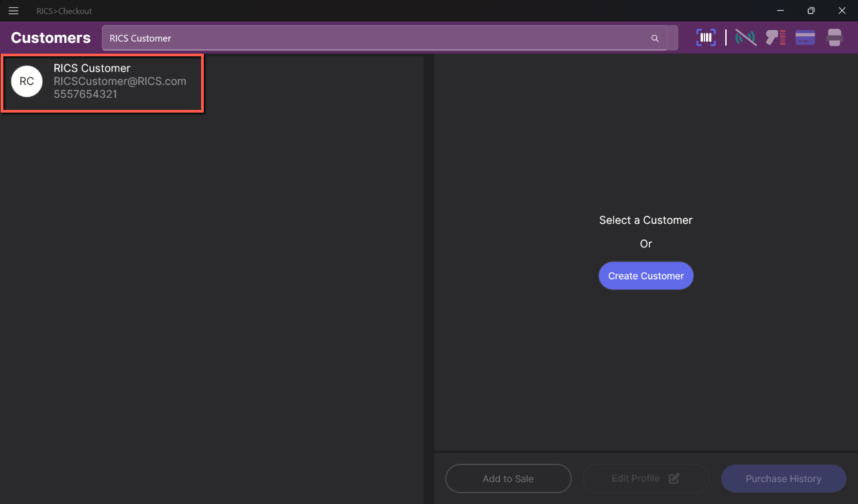The image size is (858, 504).
Task: Select the RICS Customer name
Action: 92,68
